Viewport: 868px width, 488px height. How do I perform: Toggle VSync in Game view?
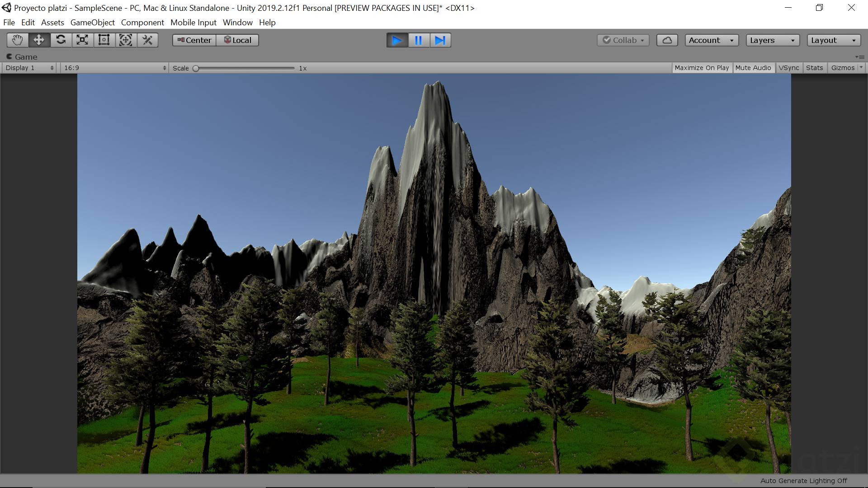pyautogui.click(x=788, y=68)
